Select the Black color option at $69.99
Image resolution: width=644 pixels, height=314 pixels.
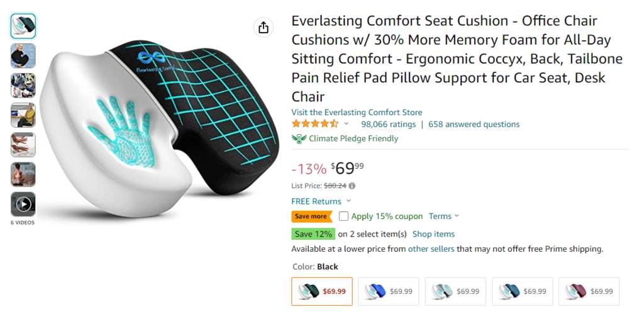pos(322,291)
